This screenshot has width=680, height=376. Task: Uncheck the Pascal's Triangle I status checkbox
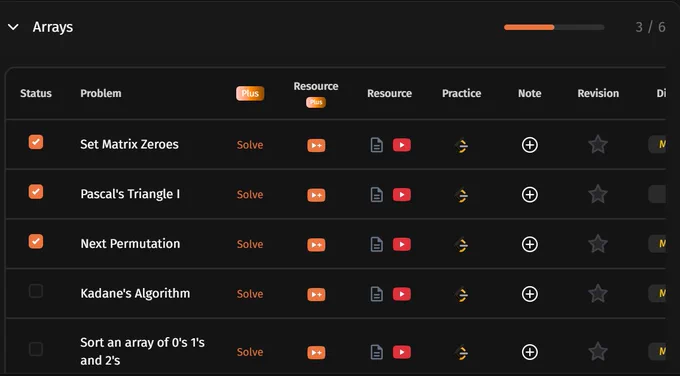pos(36,191)
